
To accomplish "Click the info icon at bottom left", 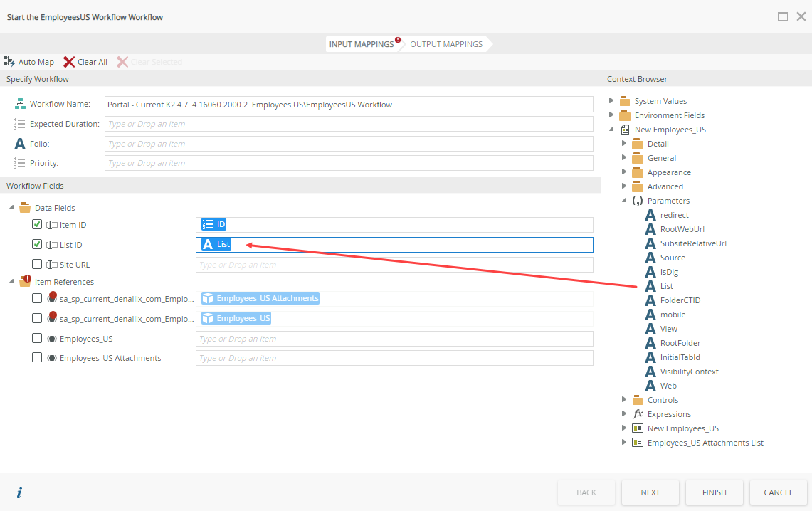I will pos(19,492).
